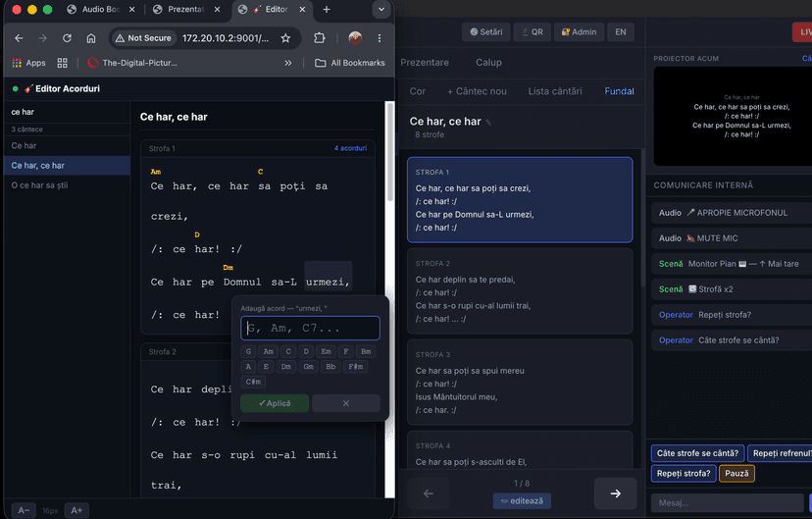Open the browser home page
Viewport: 812px width, 519px height.
point(91,38)
